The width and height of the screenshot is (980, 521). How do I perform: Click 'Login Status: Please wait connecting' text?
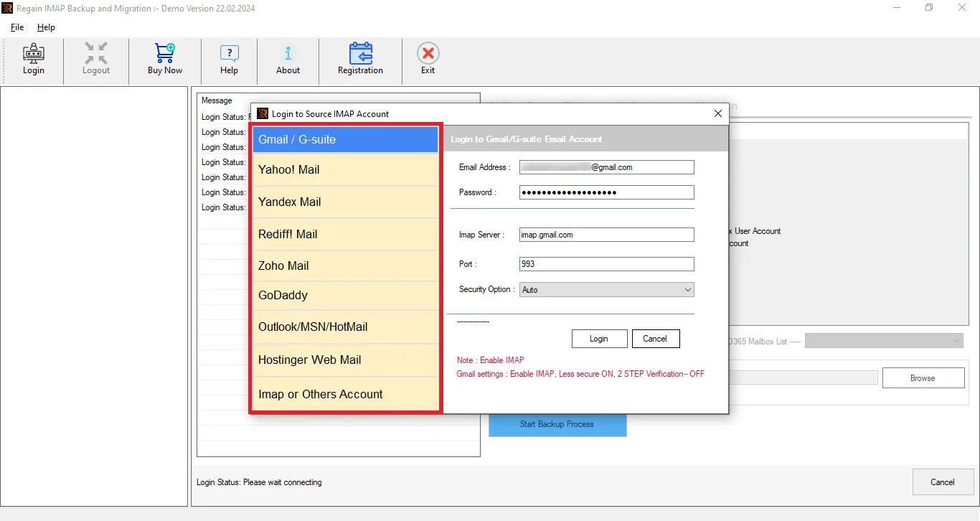point(259,482)
